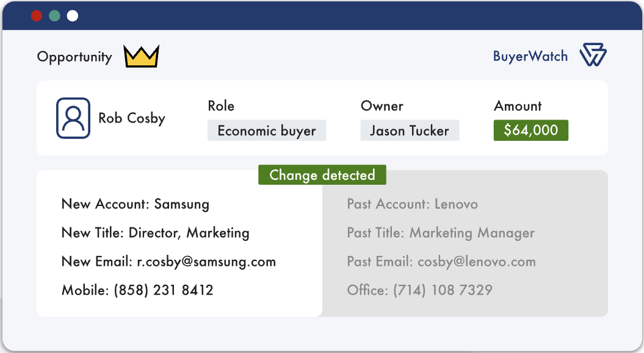Click the $64,000 amount badge

click(530, 130)
